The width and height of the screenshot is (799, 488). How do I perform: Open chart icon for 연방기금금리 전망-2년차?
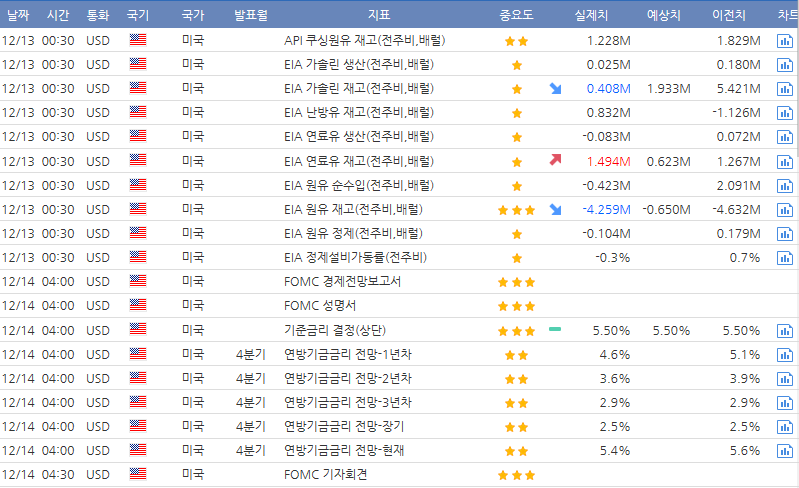pos(785,378)
